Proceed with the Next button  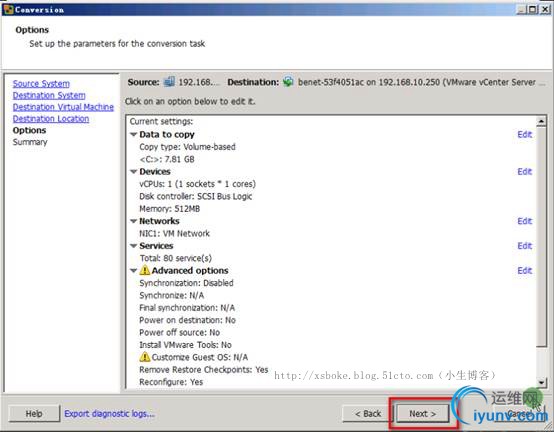coord(423,413)
